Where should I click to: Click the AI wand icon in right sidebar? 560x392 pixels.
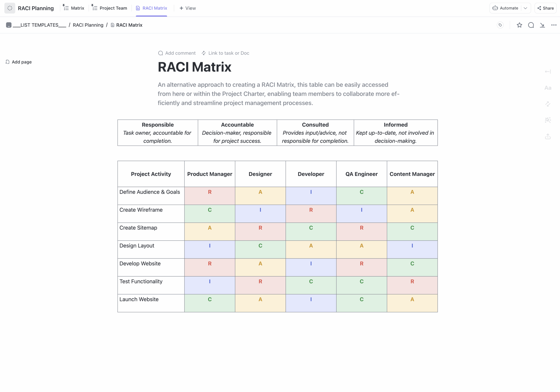pos(548,120)
